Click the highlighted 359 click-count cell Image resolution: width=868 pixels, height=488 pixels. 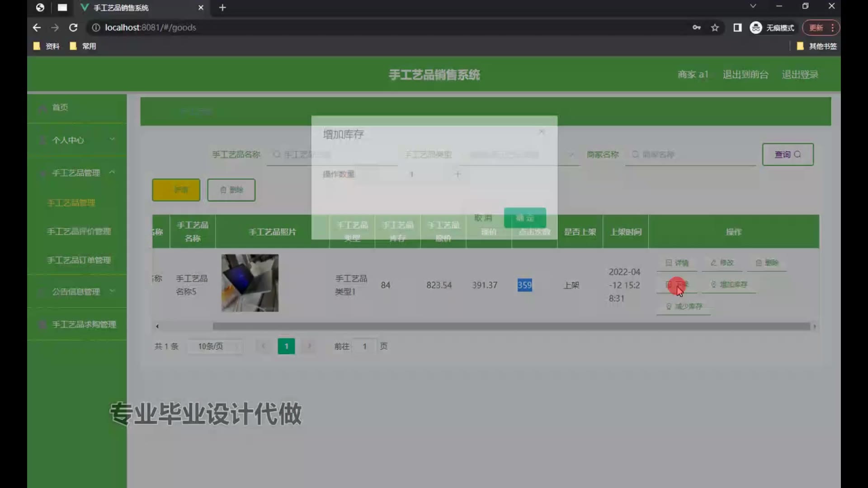(524, 285)
